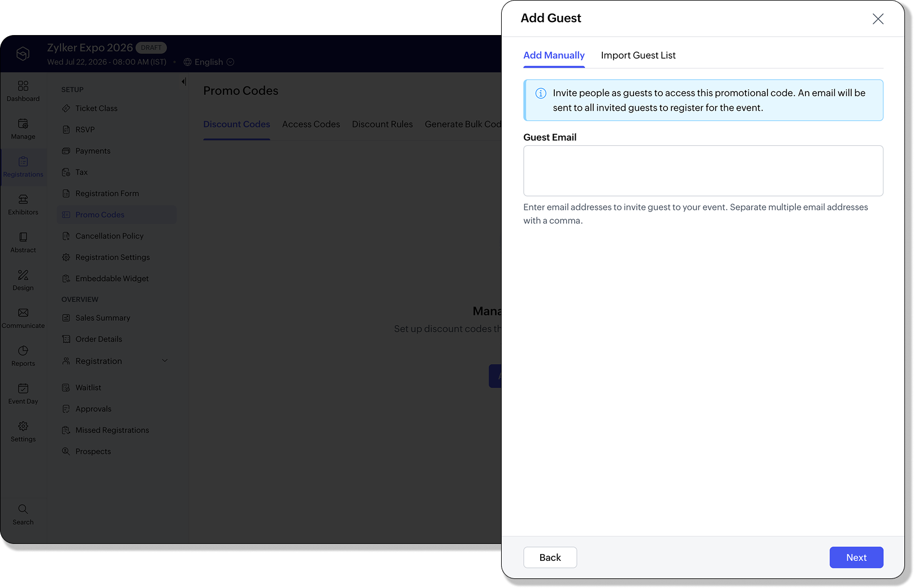The width and height of the screenshot is (914, 588).
Task: Expand the Registration overview submenu chevron
Action: [165, 361]
